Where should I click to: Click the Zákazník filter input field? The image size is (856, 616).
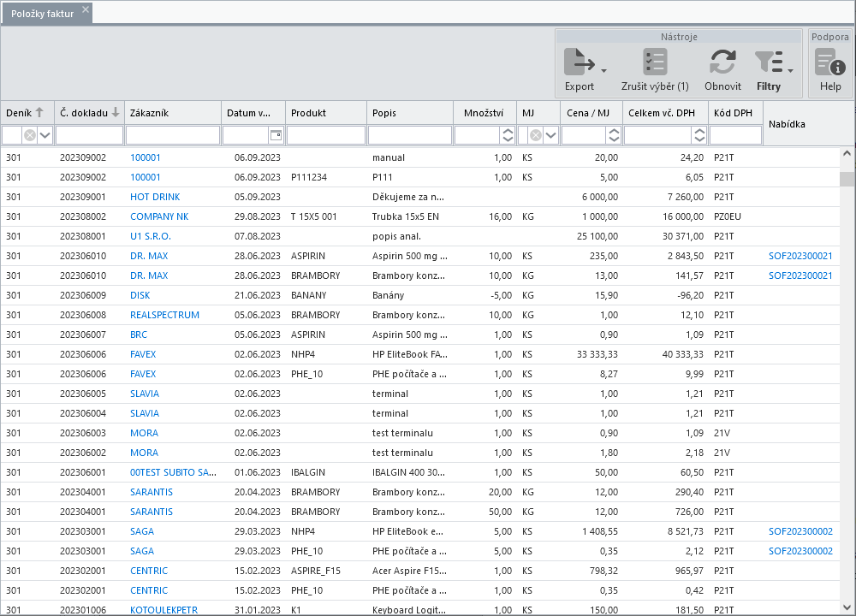coord(173,135)
